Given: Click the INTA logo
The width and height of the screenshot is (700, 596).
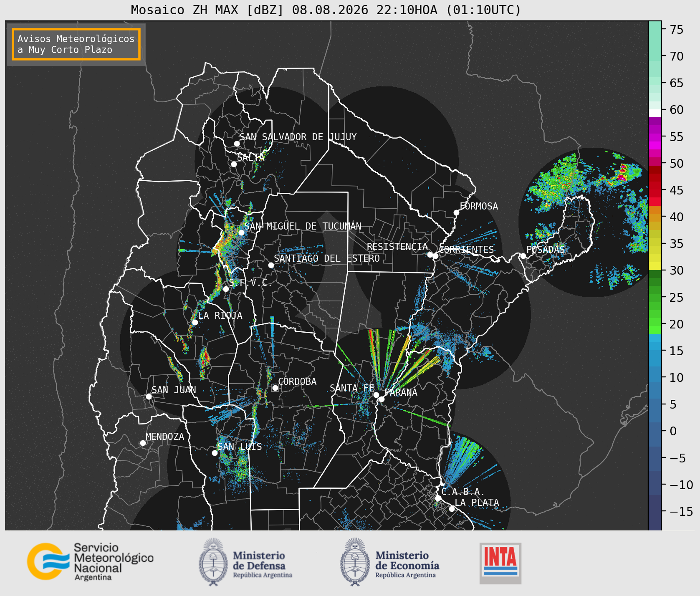Looking at the screenshot, I should (500, 563).
